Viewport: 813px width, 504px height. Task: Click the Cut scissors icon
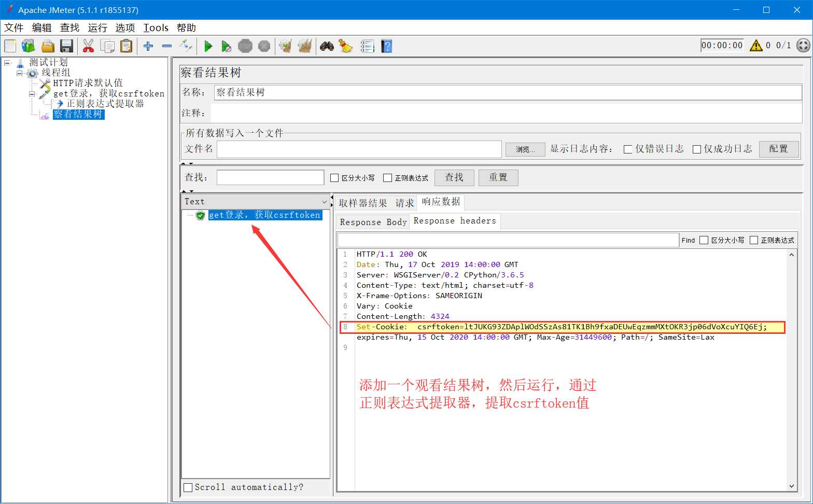point(88,46)
